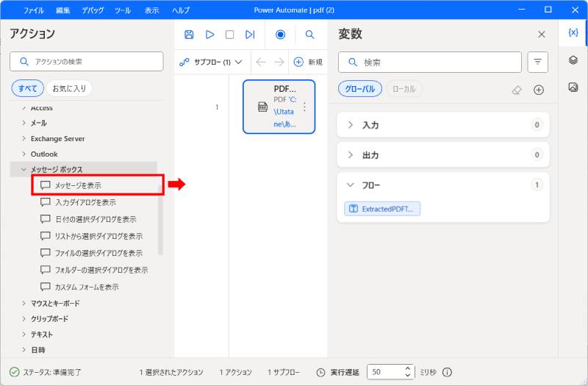Open the ツール menu
This screenshot has width=588, height=386.
(x=123, y=10)
